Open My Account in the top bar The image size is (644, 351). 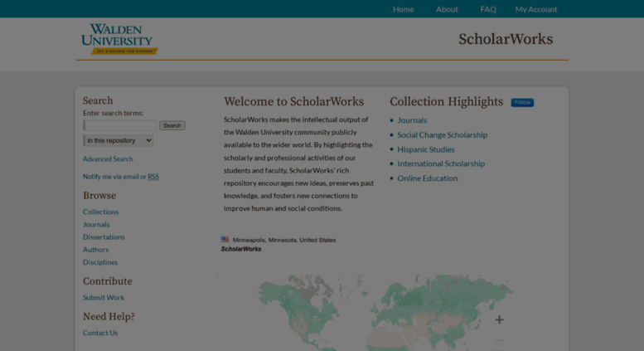point(535,9)
